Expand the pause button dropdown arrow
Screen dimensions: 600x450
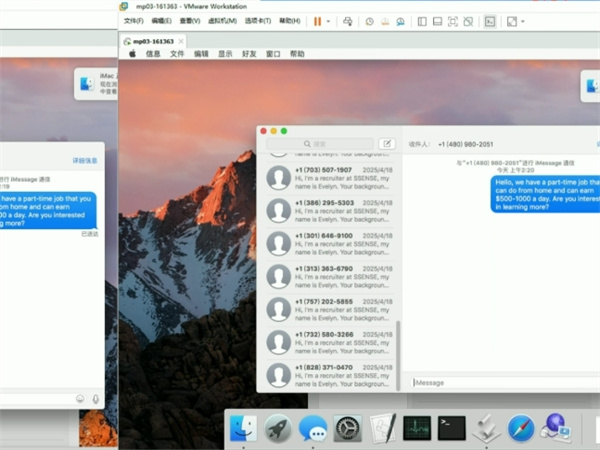pyautogui.click(x=329, y=21)
